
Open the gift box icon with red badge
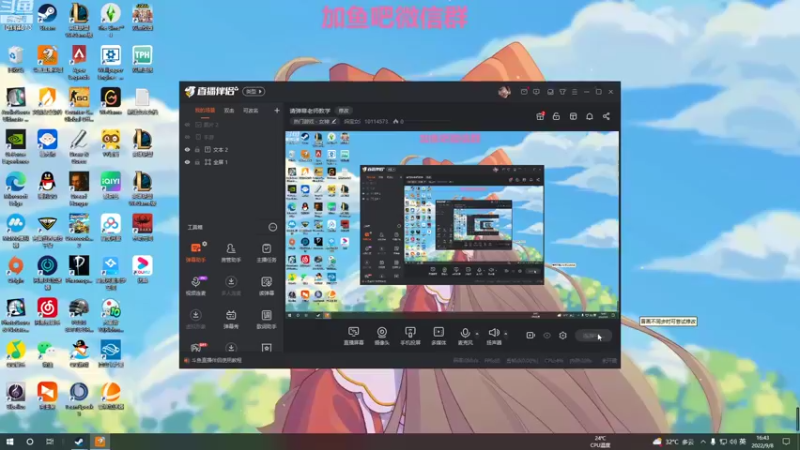pyautogui.click(x=540, y=116)
